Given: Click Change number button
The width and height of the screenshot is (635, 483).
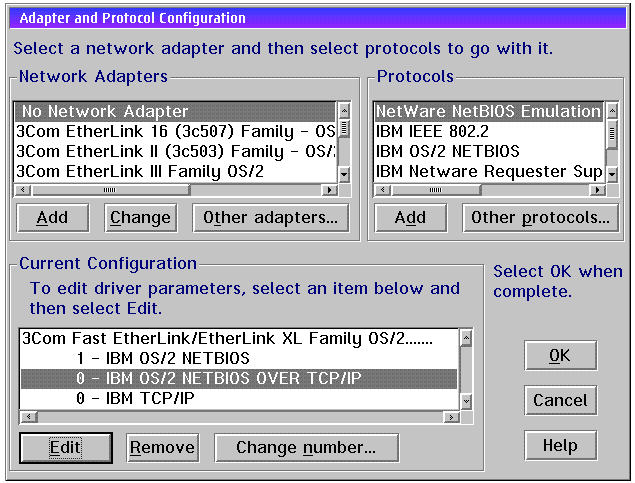Looking at the screenshot, I should [x=306, y=447].
